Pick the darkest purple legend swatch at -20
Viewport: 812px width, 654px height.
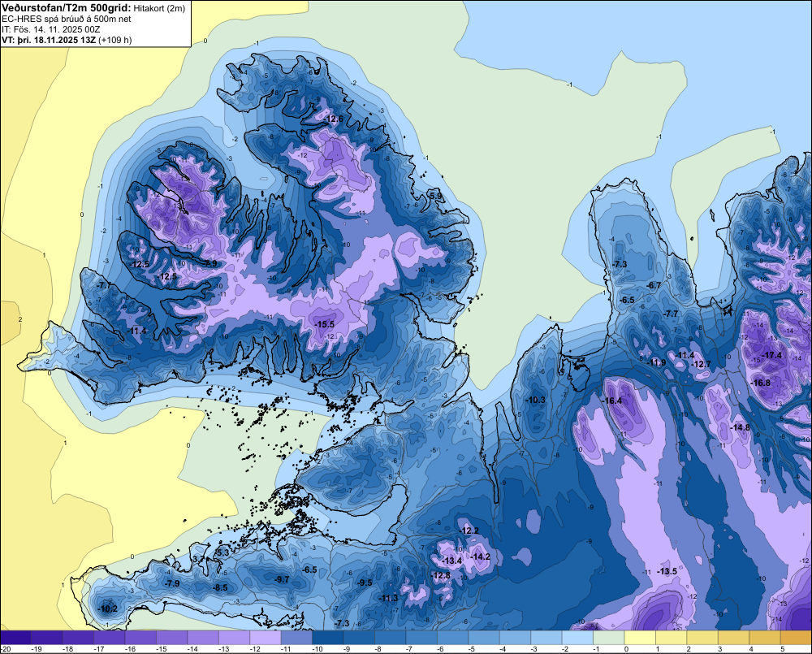pos(15,638)
